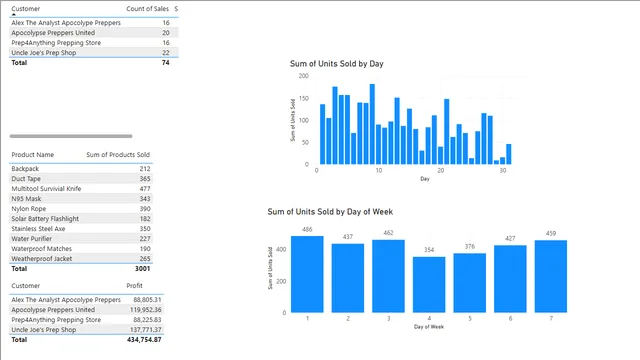The height and width of the screenshot is (360, 640).
Task: Select the Apocolypse Preppers United row showing 20
Action: click(x=93, y=33)
